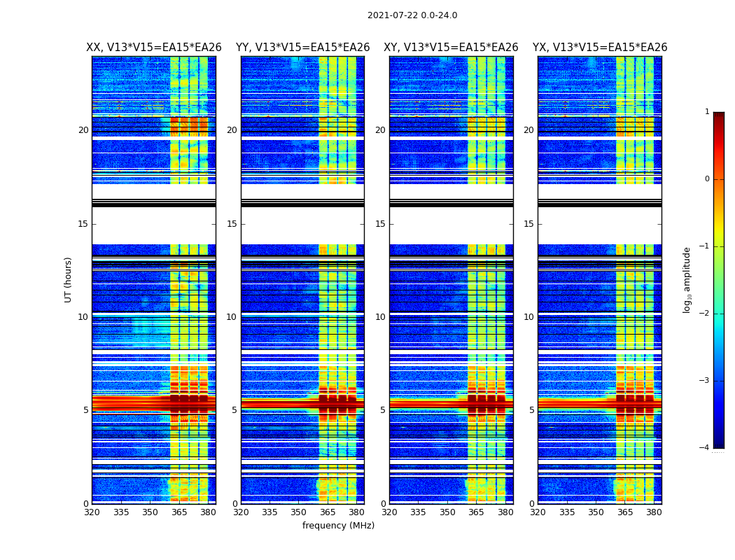Click the 10 hour tick label on YY panel
This screenshot has height=560, width=735.
[232, 317]
